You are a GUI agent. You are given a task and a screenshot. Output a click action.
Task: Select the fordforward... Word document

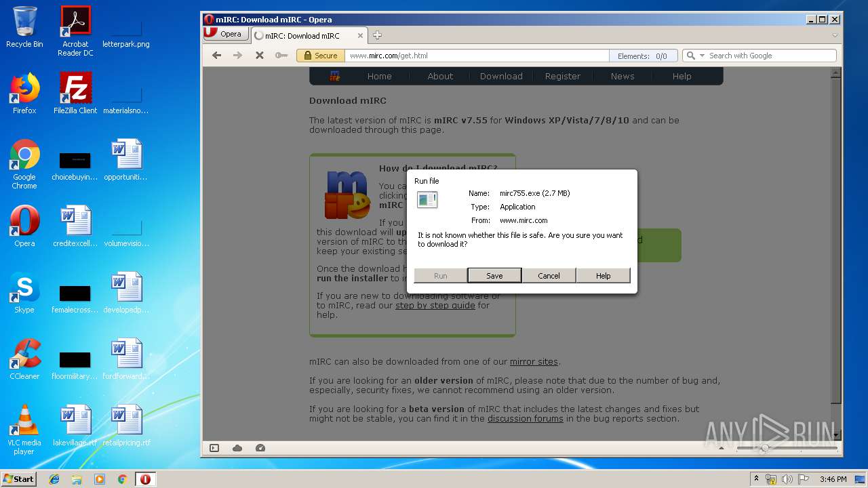(126, 359)
